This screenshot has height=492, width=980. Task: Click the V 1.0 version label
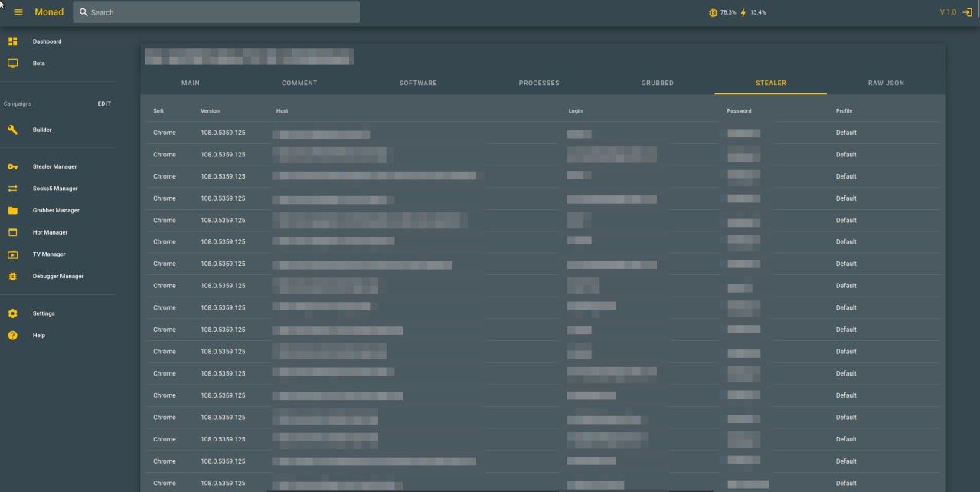coord(948,12)
